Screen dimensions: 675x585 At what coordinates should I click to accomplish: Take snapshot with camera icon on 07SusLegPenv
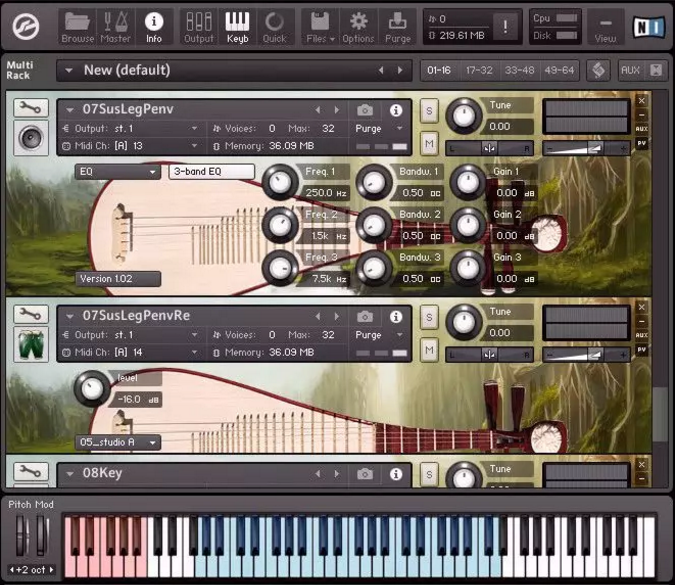pos(365,110)
